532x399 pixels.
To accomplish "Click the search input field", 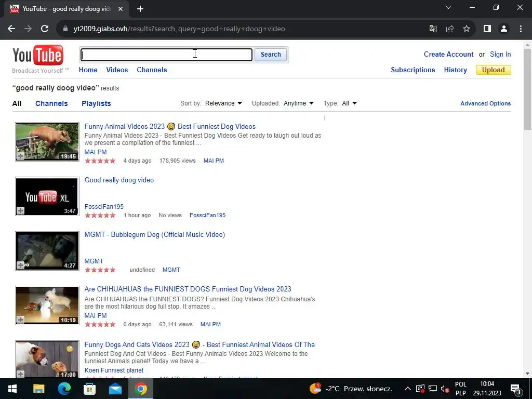I will pyautogui.click(x=166, y=55).
